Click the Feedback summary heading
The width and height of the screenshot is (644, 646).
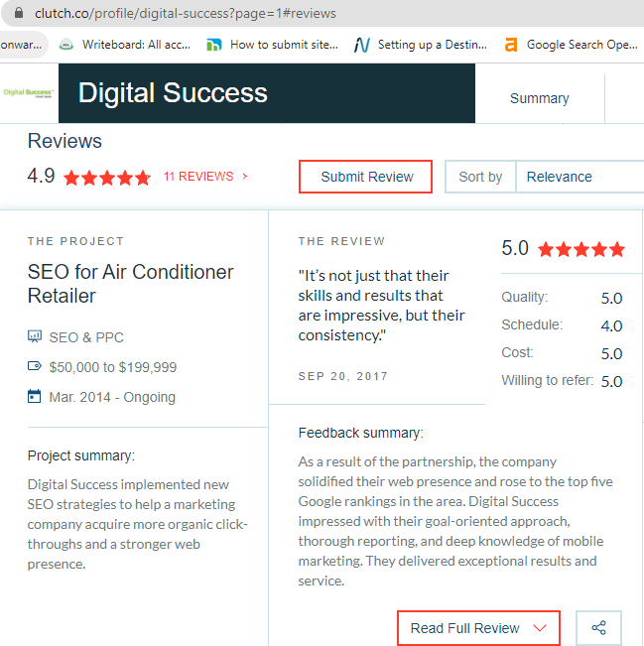point(360,433)
